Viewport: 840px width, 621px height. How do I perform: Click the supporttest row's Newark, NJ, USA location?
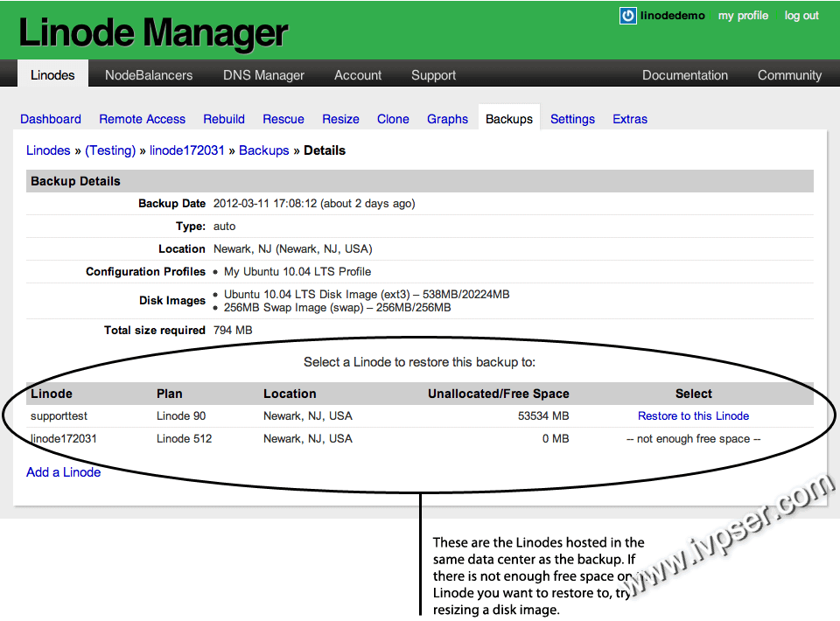tap(307, 416)
